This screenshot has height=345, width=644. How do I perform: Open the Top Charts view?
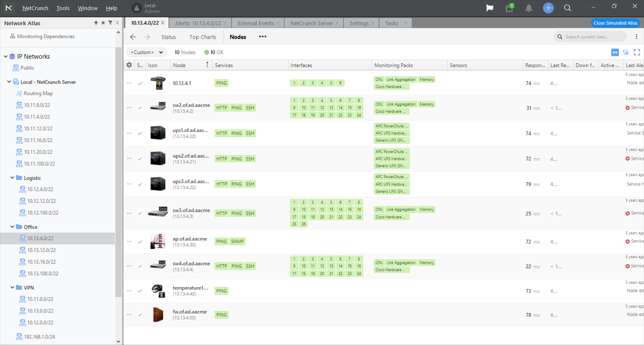(x=203, y=37)
